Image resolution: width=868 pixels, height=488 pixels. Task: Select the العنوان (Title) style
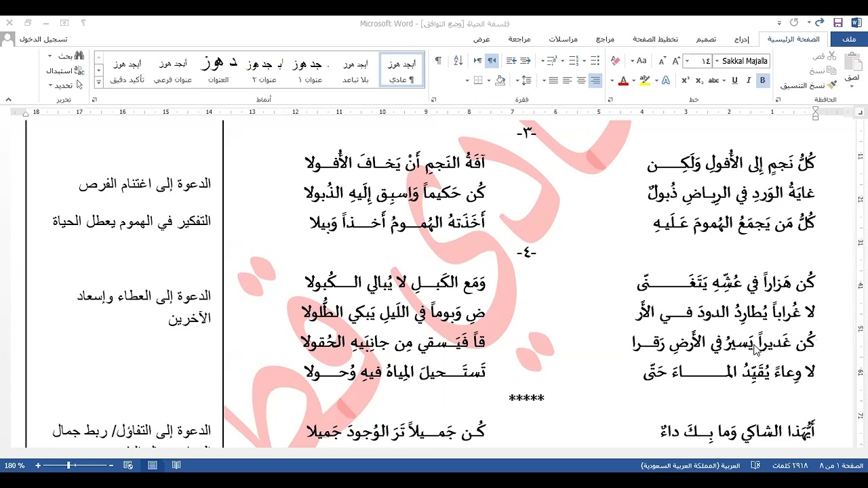tap(218, 70)
